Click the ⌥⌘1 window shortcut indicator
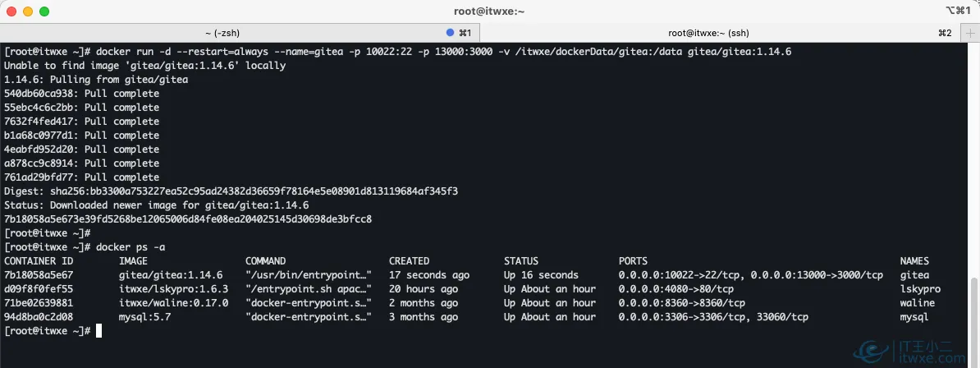This screenshot has height=368, width=980. pyautogui.click(x=956, y=11)
